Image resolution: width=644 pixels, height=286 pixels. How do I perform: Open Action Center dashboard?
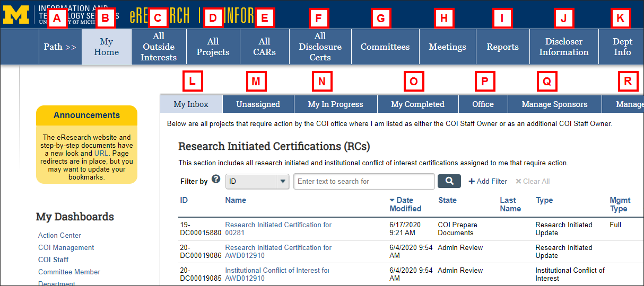59,235
